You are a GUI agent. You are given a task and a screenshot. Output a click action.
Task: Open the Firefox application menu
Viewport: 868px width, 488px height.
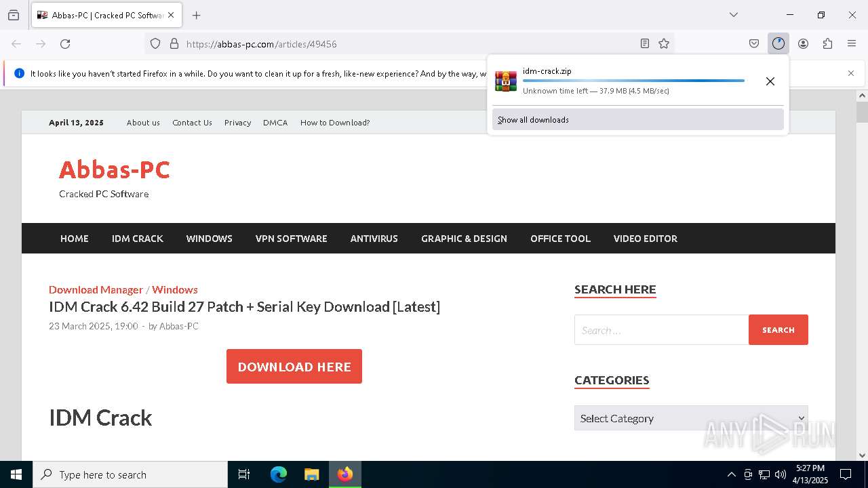(x=852, y=43)
